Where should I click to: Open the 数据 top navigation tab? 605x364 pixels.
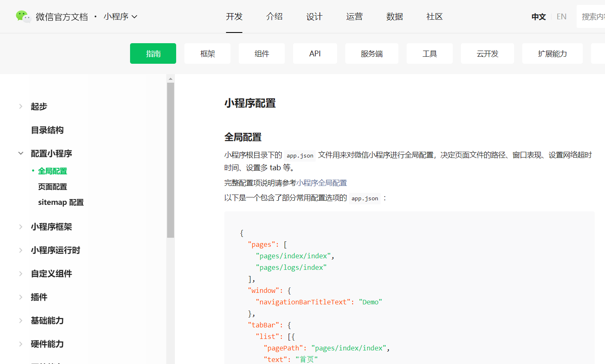(395, 16)
